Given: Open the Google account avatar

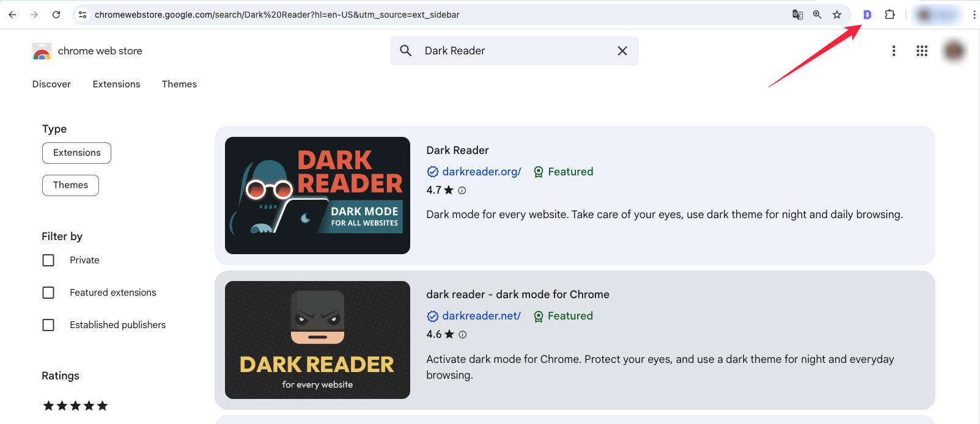Looking at the screenshot, I should [954, 51].
